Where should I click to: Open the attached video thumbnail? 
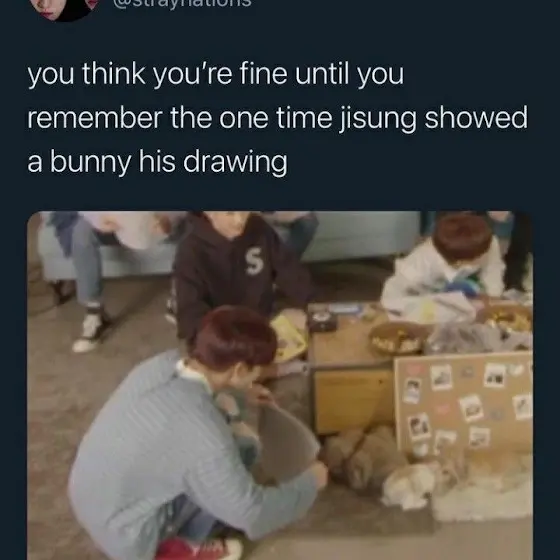pos(280,385)
